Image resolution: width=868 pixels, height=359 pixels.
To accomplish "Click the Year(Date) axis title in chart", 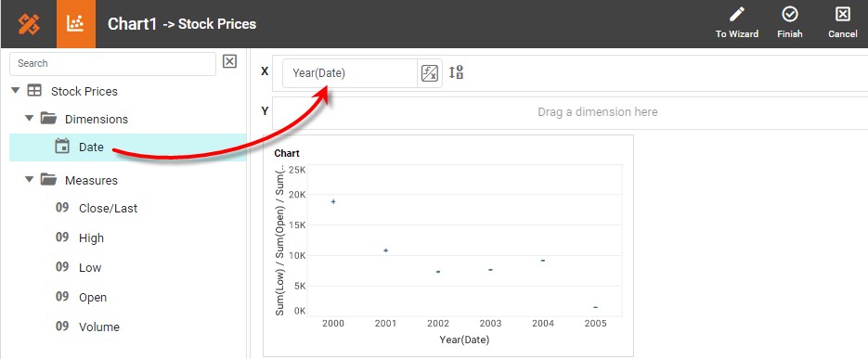I will [x=464, y=340].
